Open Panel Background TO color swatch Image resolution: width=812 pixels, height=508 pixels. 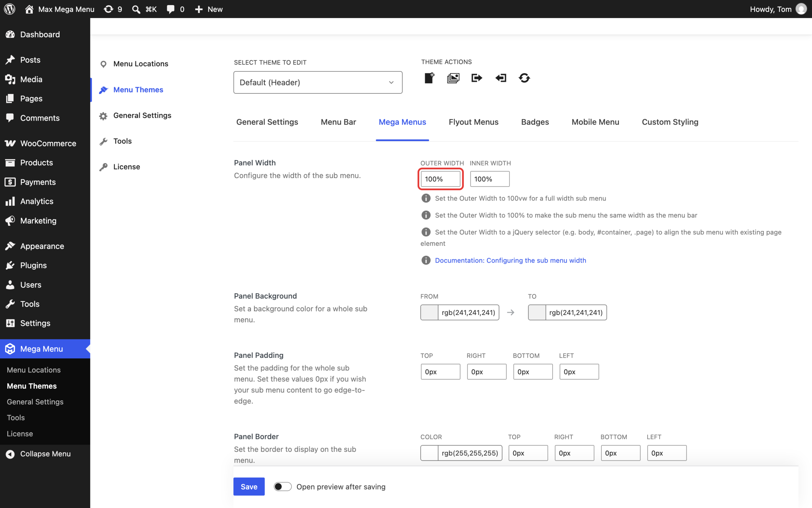pyautogui.click(x=537, y=312)
